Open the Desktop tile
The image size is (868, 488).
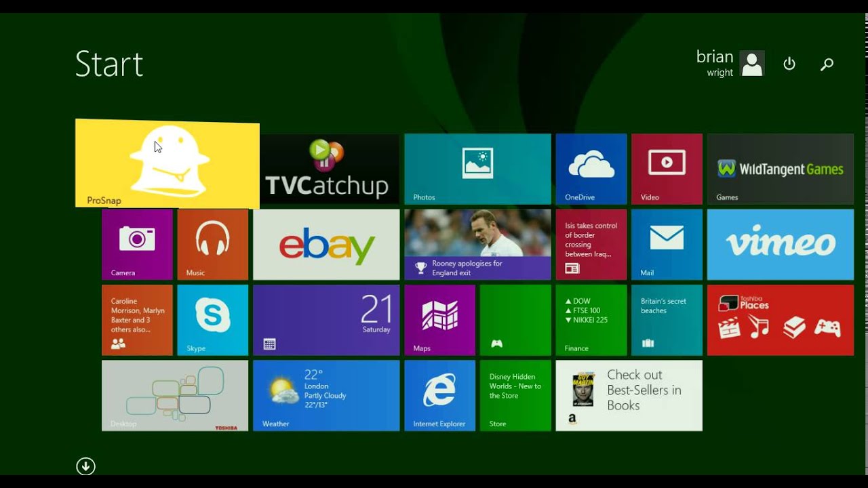[175, 396]
